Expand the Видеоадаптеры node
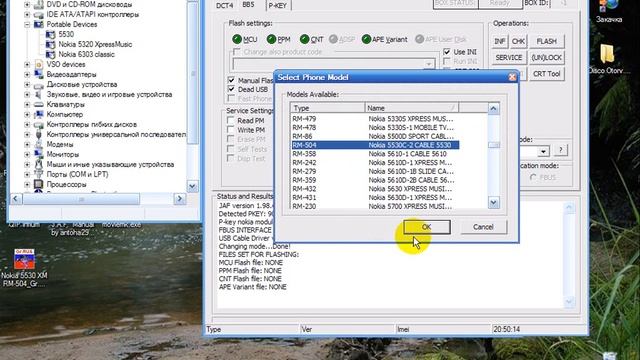This screenshot has width=640, height=360. (x=27, y=74)
